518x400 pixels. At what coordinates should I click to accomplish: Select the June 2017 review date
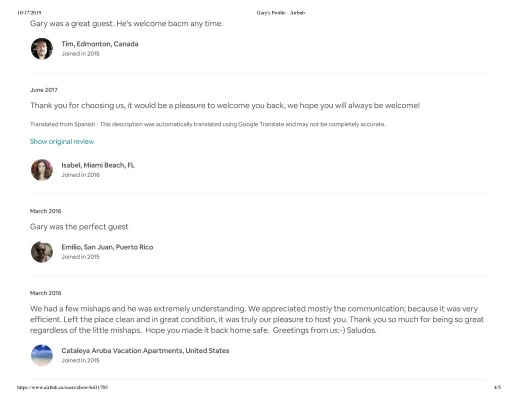44,90
